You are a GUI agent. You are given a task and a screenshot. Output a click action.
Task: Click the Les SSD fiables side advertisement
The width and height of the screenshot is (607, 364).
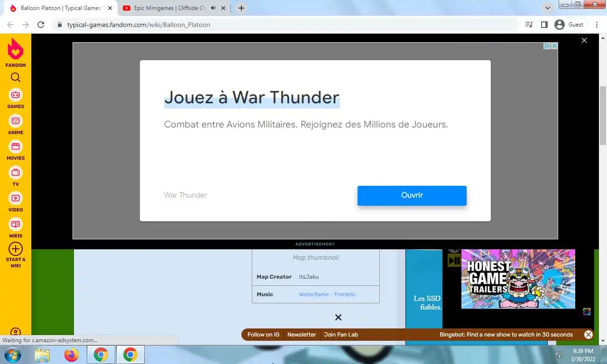424,297
